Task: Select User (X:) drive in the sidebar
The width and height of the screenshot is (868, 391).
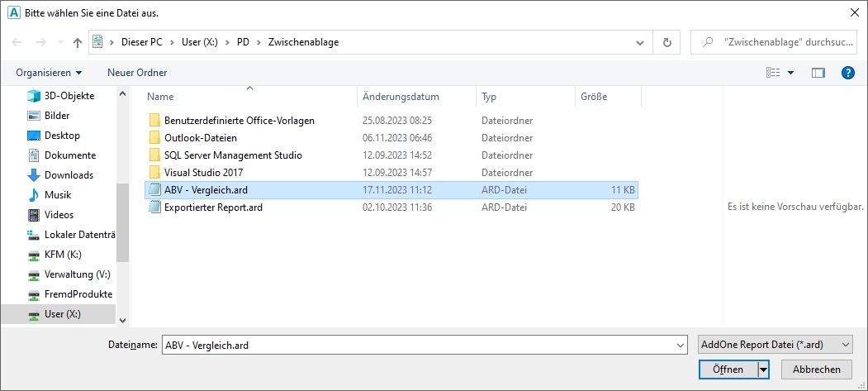Action: tap(62, 314)
